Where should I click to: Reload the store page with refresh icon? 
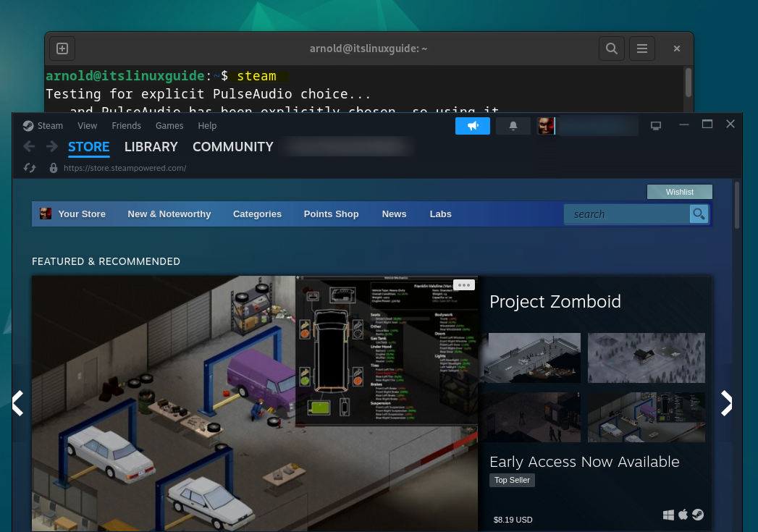point(30,168)
